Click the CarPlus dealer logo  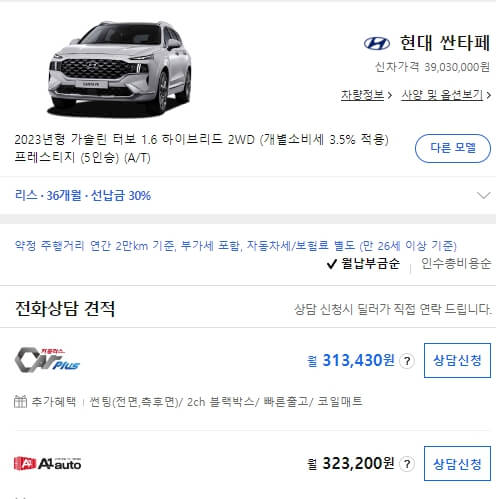pos(47,360)
